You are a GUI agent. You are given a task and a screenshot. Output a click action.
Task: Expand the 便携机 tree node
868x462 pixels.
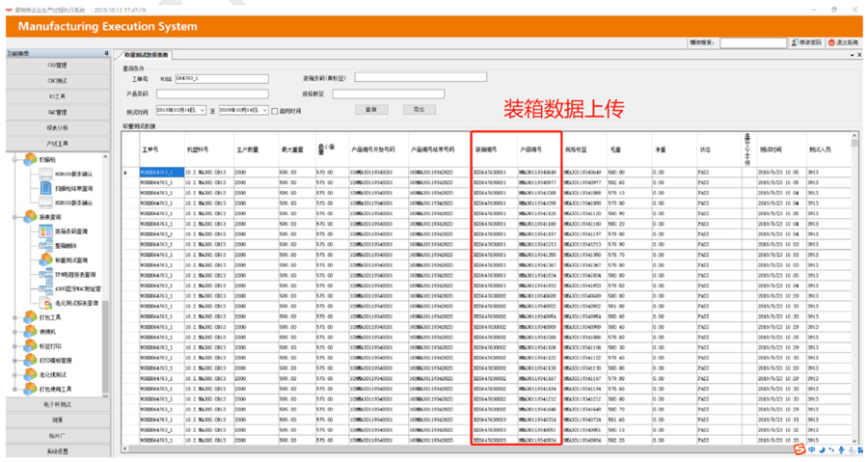tap(15, 332)
